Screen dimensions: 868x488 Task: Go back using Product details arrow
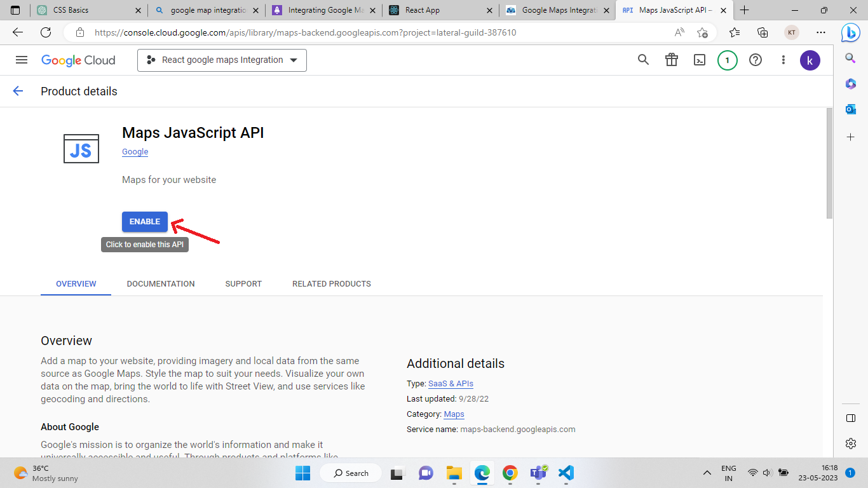tap(18, 91)
